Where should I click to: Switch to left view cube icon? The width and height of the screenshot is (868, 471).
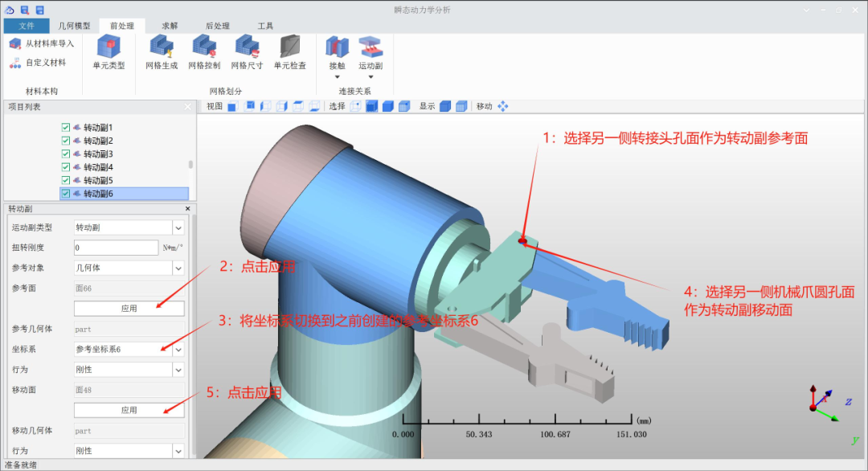pos(266,106)
